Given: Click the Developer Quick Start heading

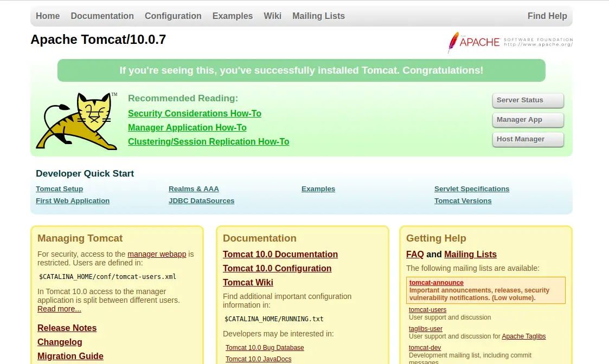Looking at the screenshot, I should pyautogui.click(x=85, y=173).
